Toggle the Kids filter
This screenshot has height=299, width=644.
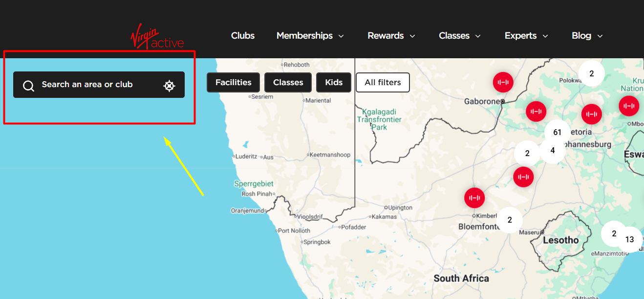(x=334, y=82)
